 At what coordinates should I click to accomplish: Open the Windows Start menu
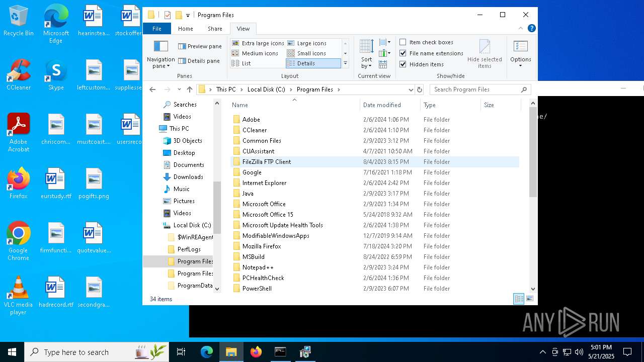coord(12,352)
